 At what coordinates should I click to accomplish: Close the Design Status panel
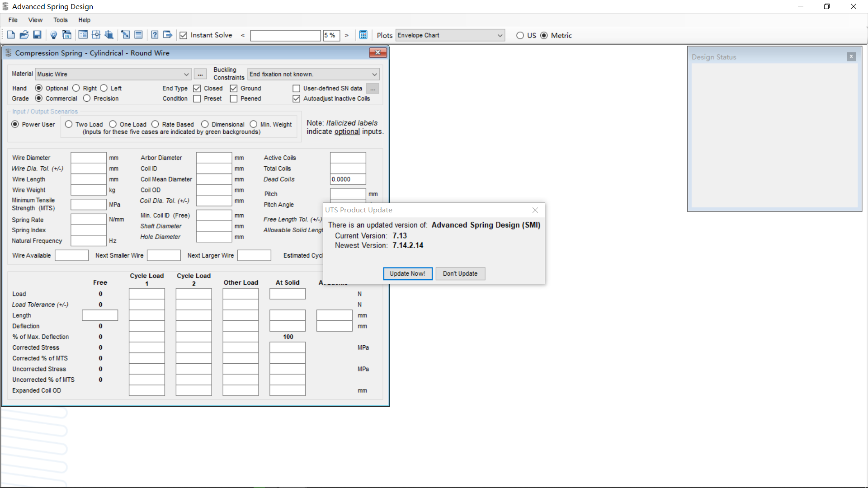(x=851, y=56)
